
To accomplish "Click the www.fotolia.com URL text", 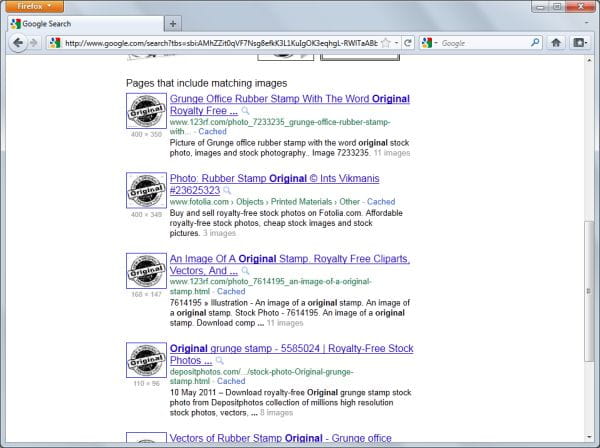I will 199,202.
